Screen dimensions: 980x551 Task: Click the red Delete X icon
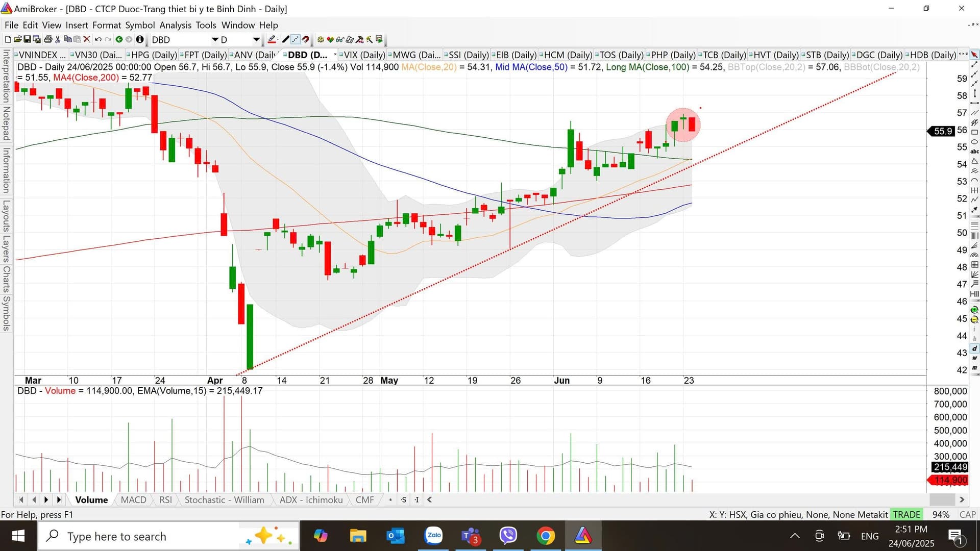[87, 39]
